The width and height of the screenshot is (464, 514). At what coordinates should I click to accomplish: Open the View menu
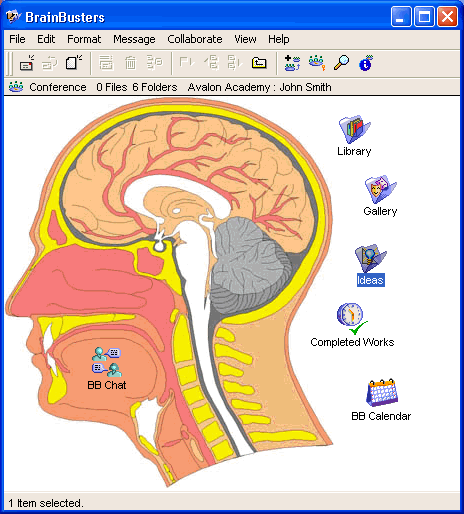tap(245, 39)
